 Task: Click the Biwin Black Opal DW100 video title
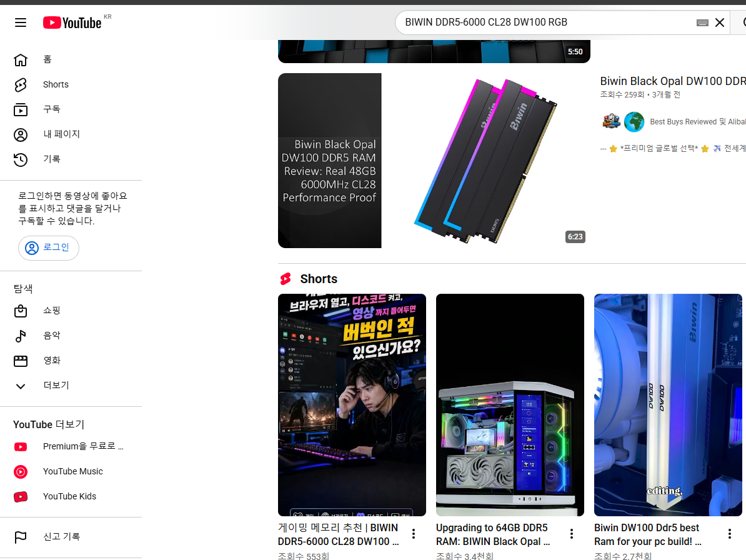tap(673, 81)
